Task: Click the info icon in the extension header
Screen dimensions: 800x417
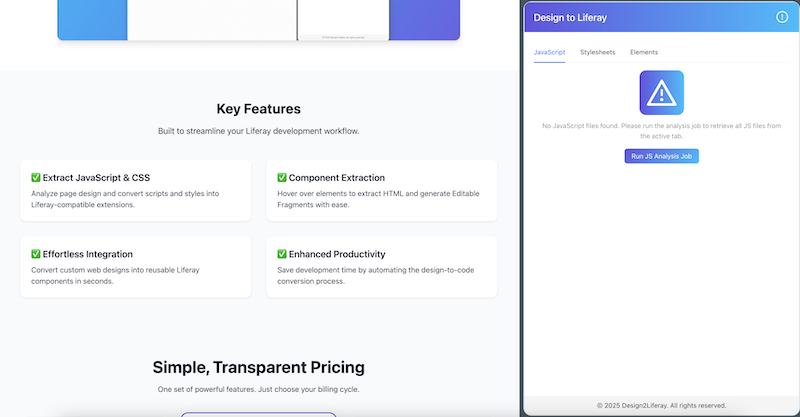Action: point(782,17)
